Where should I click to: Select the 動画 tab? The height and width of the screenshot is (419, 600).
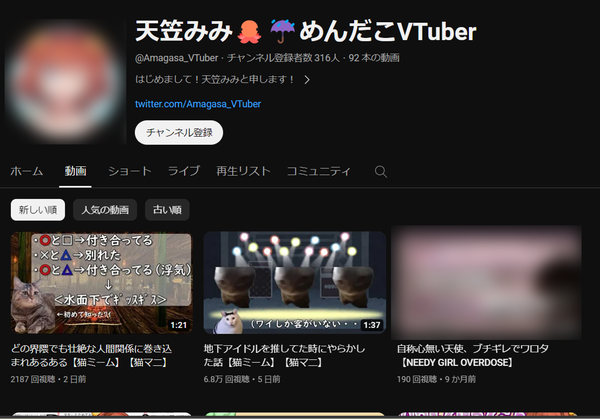click(x=75, y=171)
